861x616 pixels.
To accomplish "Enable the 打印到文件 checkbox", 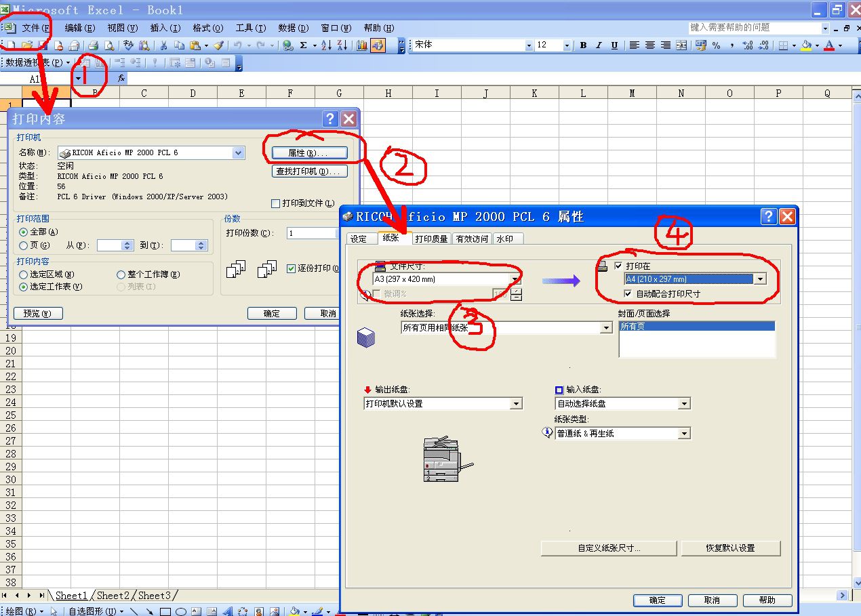I will coord(276,203).
